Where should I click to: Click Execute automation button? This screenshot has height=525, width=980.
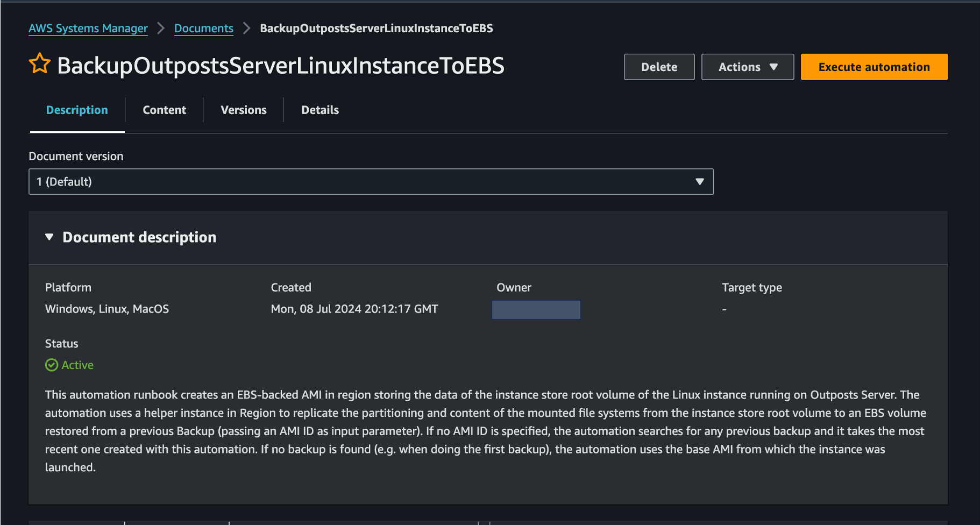pos(874,67)
